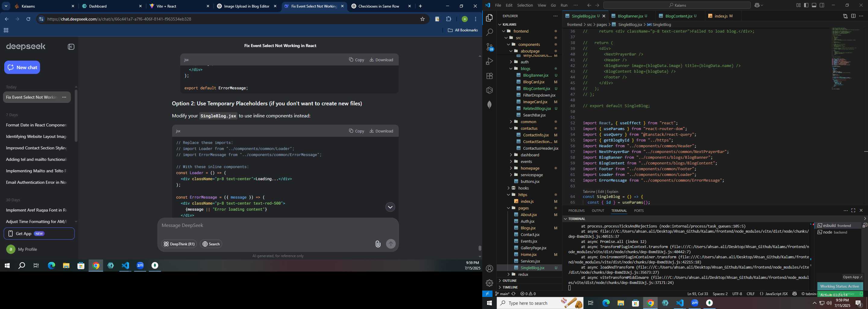The height and width of the screenshot is (309, 868).
Task: Switch to the Vite + React Chrome tab
Action: [x=179, y=6]
